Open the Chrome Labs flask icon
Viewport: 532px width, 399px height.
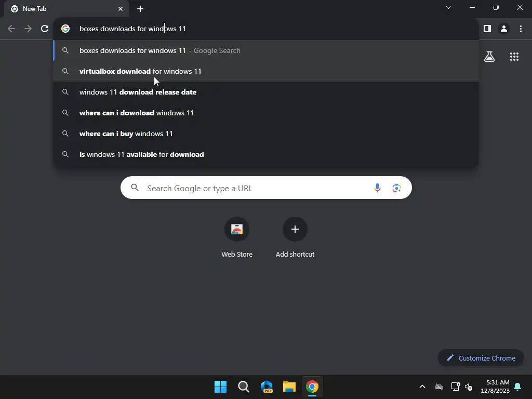point(489,57)
